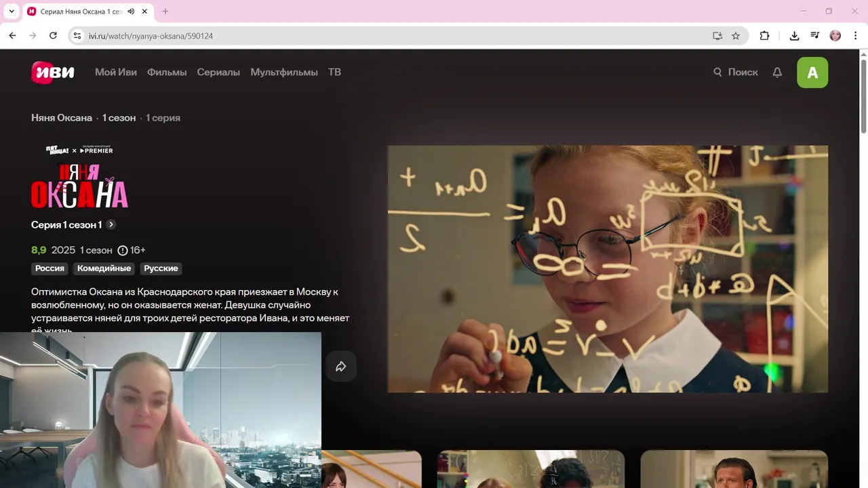This screenshot has height=488, width=868.
Task: Open Мой Иви menu
Action: coord(116,72)
